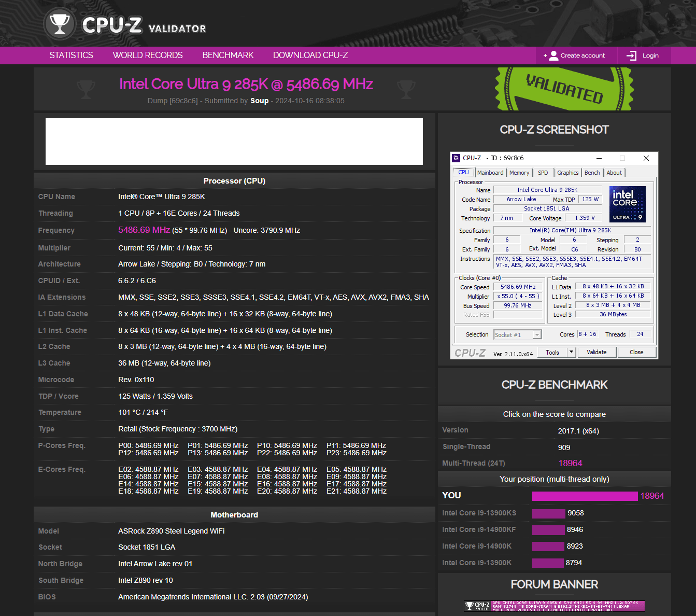Open the Graphics tab in CPU-Z
This screenshot has height=616, width=696.
click(567, 173)
